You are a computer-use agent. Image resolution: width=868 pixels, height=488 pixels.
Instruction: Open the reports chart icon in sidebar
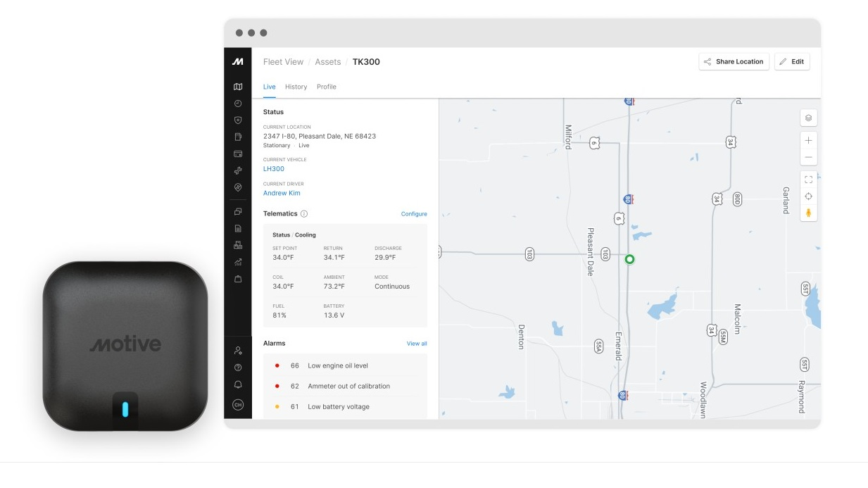(239, 261)
